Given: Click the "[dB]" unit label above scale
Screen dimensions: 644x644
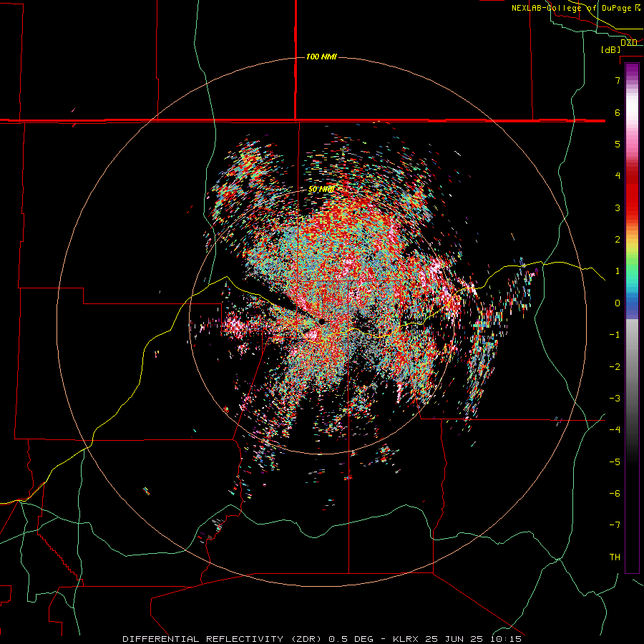Looking at the screenshot, I should (611, 49).
